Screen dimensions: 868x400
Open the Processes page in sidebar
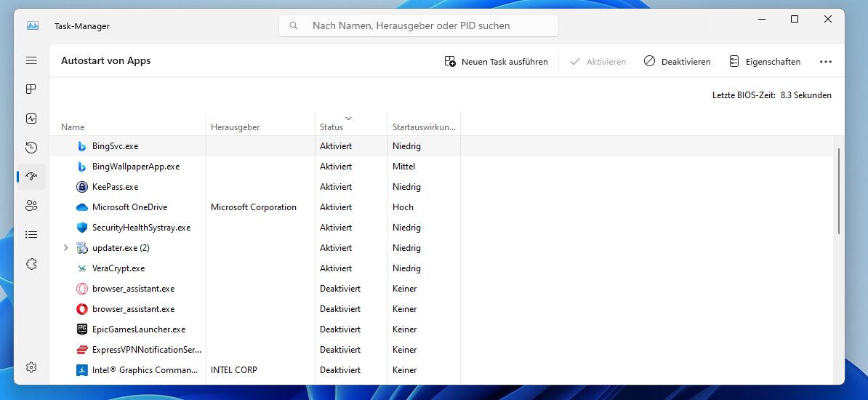pos(31,89)
